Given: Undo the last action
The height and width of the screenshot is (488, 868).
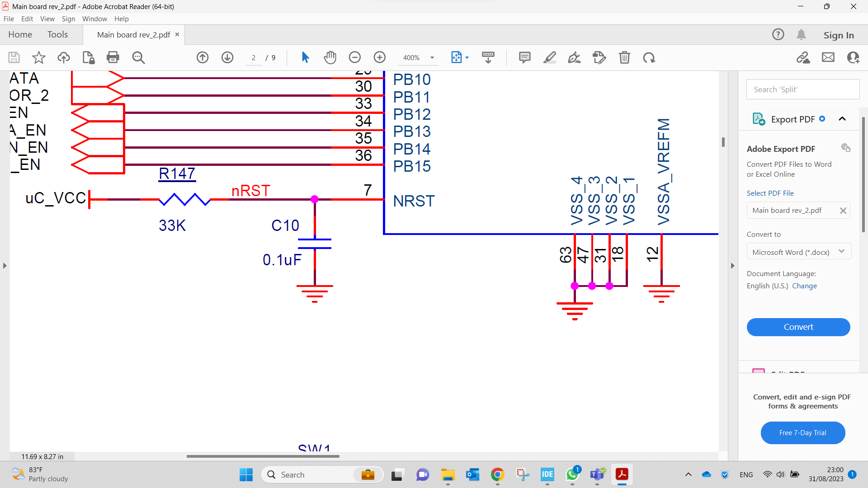Looking at the screenshot, I should click(x=649, y=57).
